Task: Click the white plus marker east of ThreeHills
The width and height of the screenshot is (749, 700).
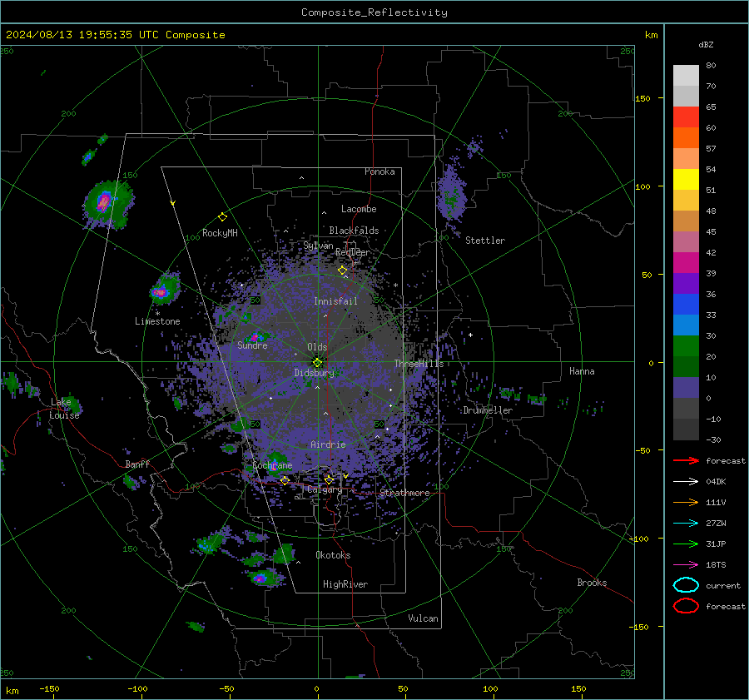Action: click(x=470, y=335)
